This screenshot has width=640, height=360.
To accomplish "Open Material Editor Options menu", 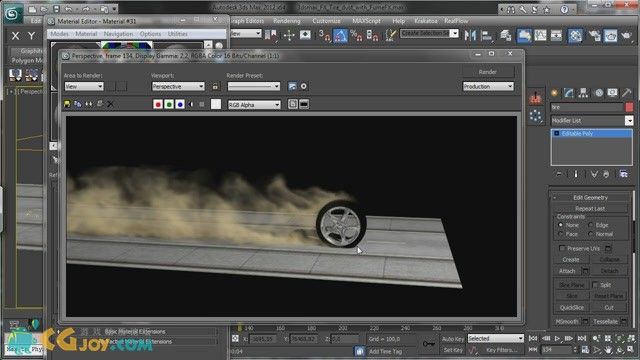I will [x=150, y=34].
